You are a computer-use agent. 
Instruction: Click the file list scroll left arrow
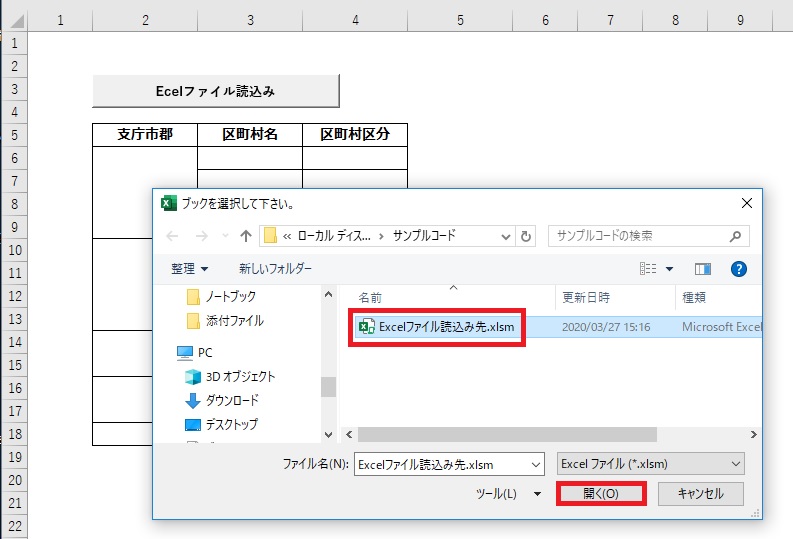tap(349, 434)
